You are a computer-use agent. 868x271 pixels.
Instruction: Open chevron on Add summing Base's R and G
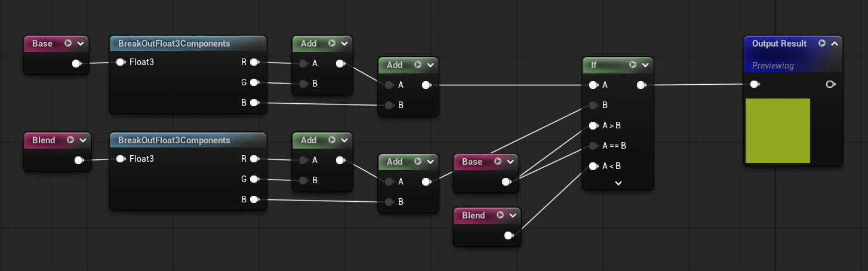tap(344, 44)
